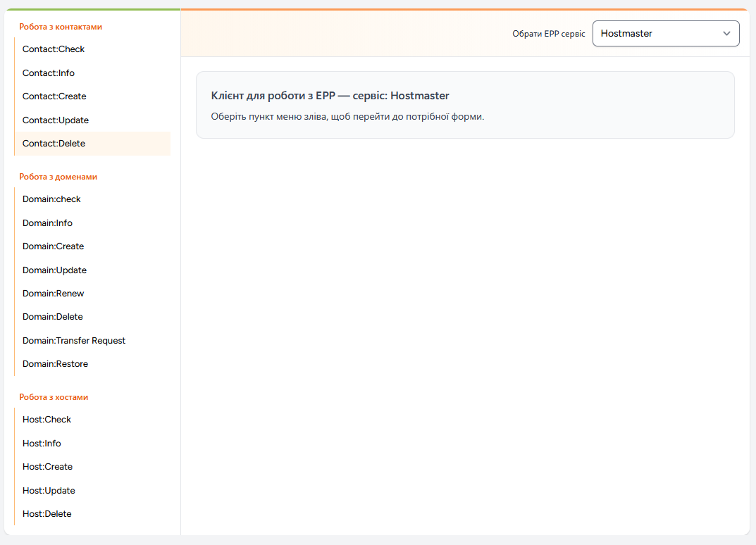The width and height of the screenshot is (756, 545).
Task: Select Domain:check in the domains section
Action: pos(51,199)
